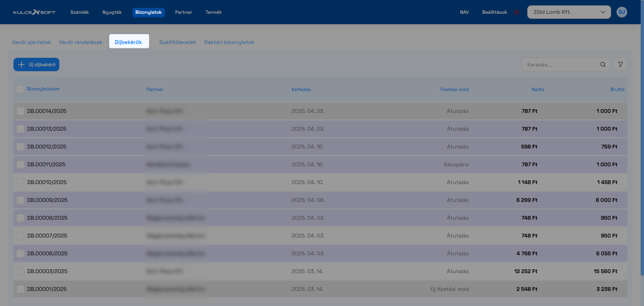Click the red alert icon beside Beállítások
644x306 pixels.
click(517, 12)
